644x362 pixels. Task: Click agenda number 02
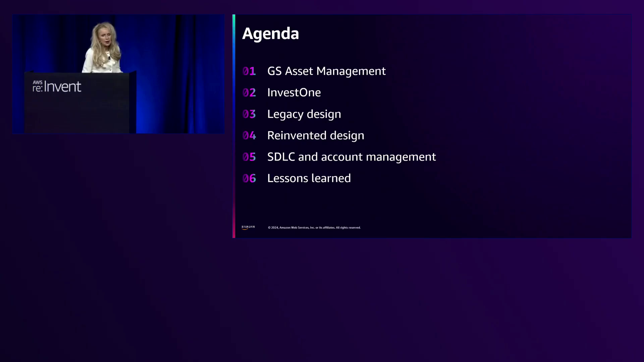tap(249, 93)
